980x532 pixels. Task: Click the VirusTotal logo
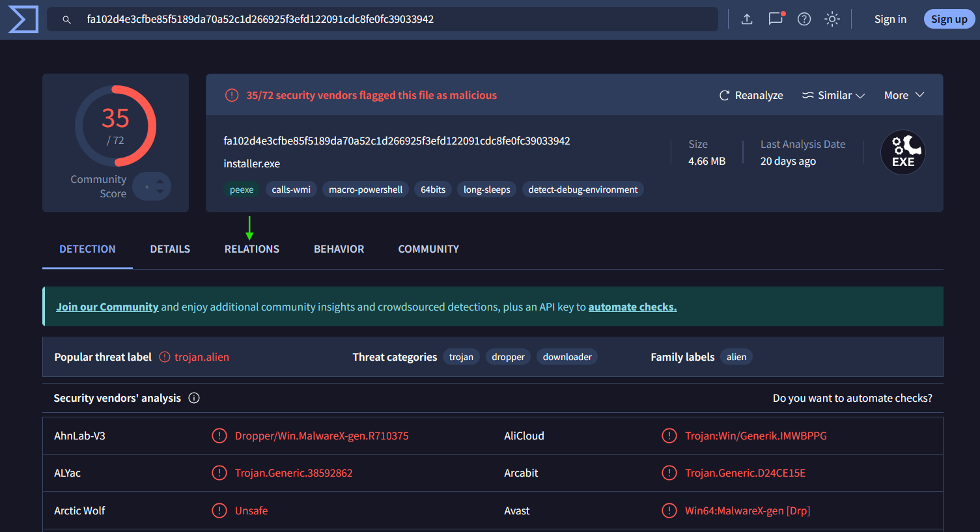[x=23, y=20]
